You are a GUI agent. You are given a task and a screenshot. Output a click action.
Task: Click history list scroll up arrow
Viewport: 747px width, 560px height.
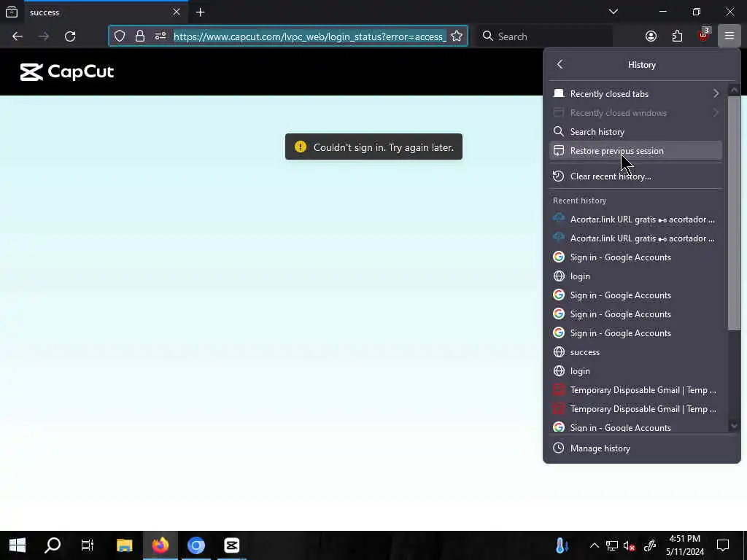(734, 90)
